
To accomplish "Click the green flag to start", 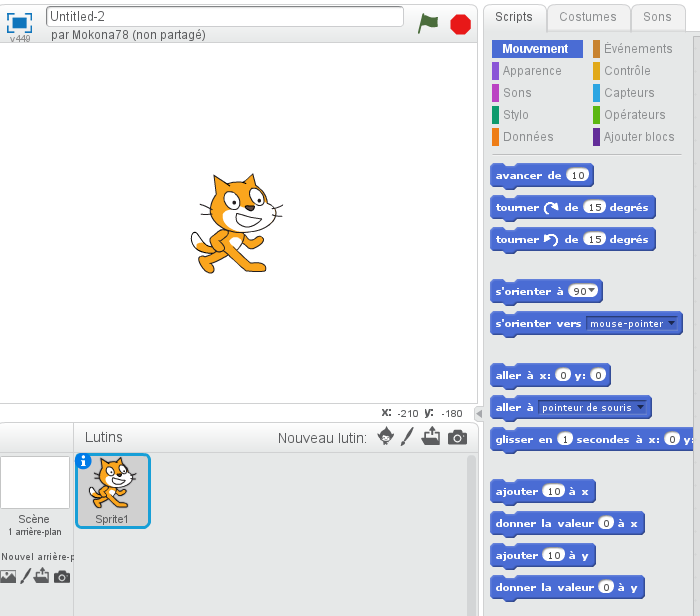I will (x=428, y=24).
